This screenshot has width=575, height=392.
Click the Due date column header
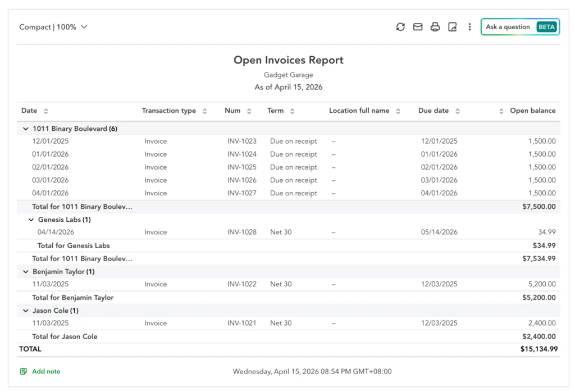pos(433,111)
